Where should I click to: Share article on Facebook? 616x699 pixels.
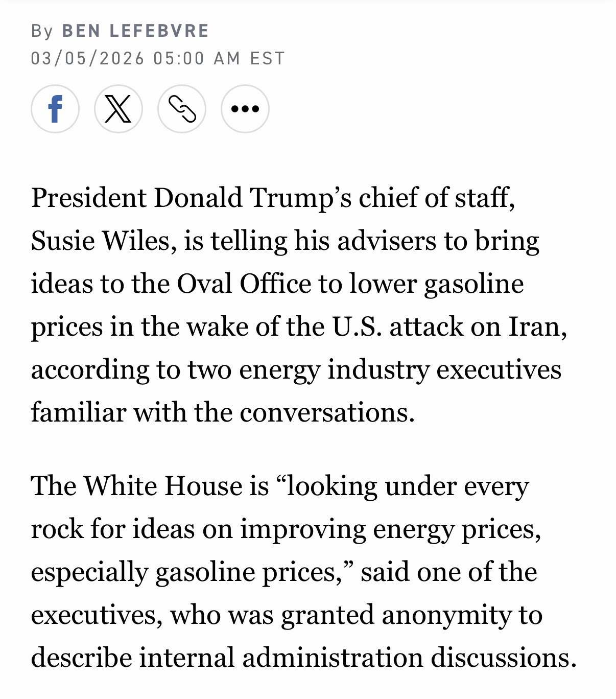coord(55,109)
